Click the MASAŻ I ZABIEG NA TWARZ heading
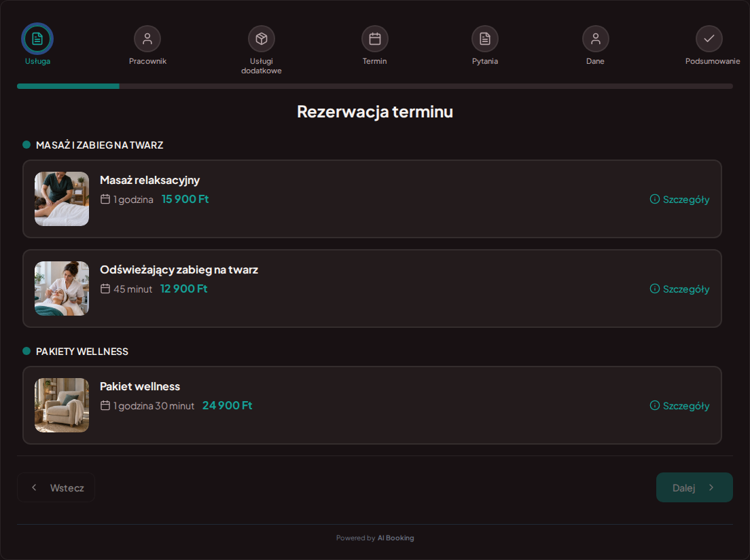The image size is (750, 560). pos(99,145)
